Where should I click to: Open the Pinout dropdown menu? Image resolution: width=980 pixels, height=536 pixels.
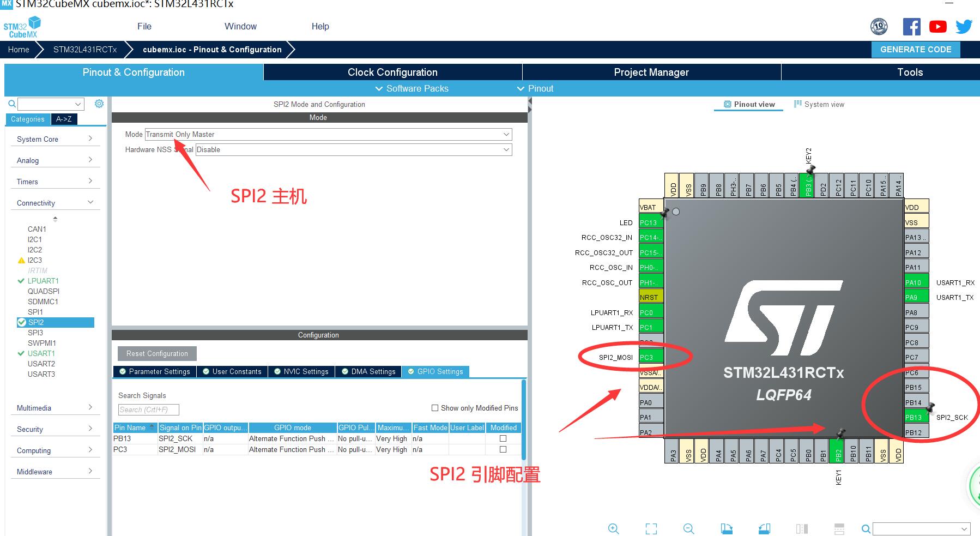tap(535, 88)
